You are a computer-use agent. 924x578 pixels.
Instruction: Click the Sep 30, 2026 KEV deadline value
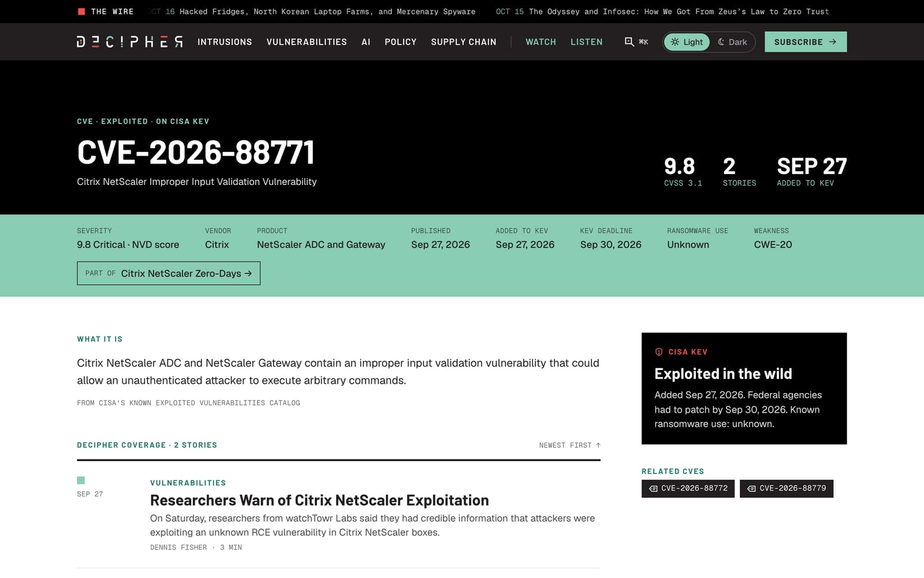click(610, 244)
